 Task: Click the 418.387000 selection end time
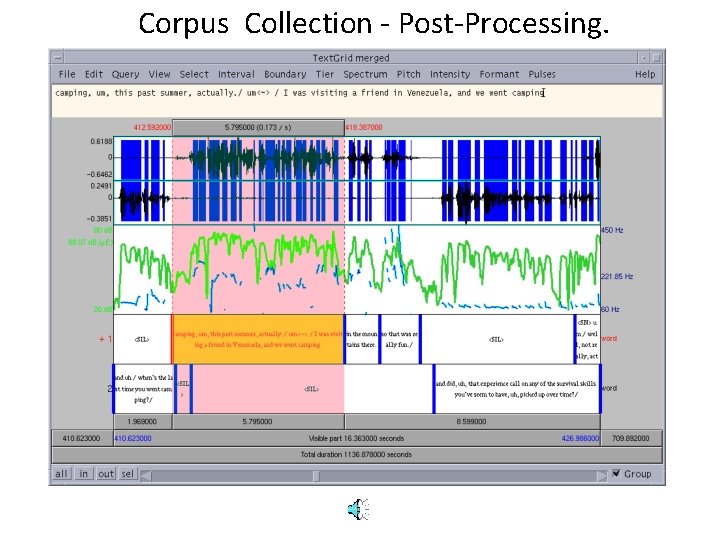(364, 127)
